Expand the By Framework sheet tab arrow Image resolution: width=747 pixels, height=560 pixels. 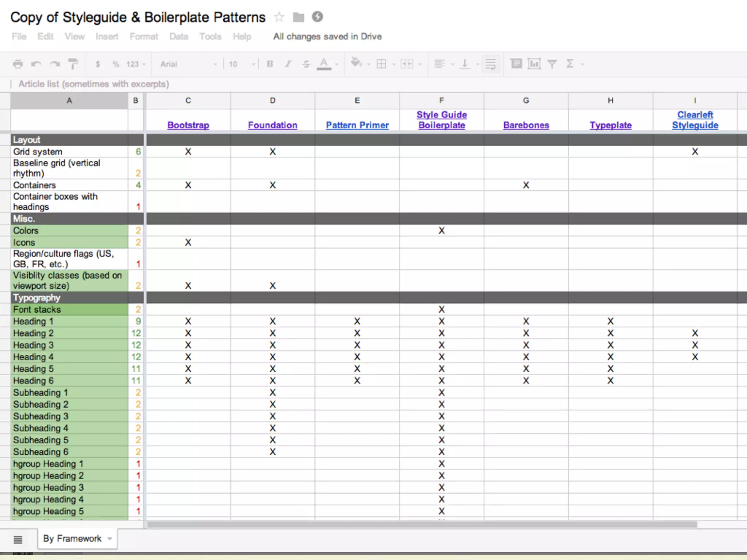[x=110, y=538]
